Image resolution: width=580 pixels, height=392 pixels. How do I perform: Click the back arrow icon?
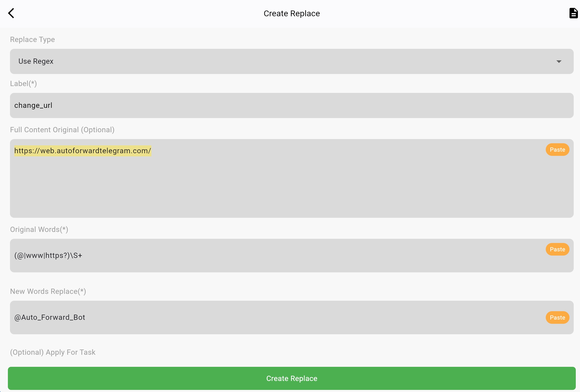pos(11,13)
